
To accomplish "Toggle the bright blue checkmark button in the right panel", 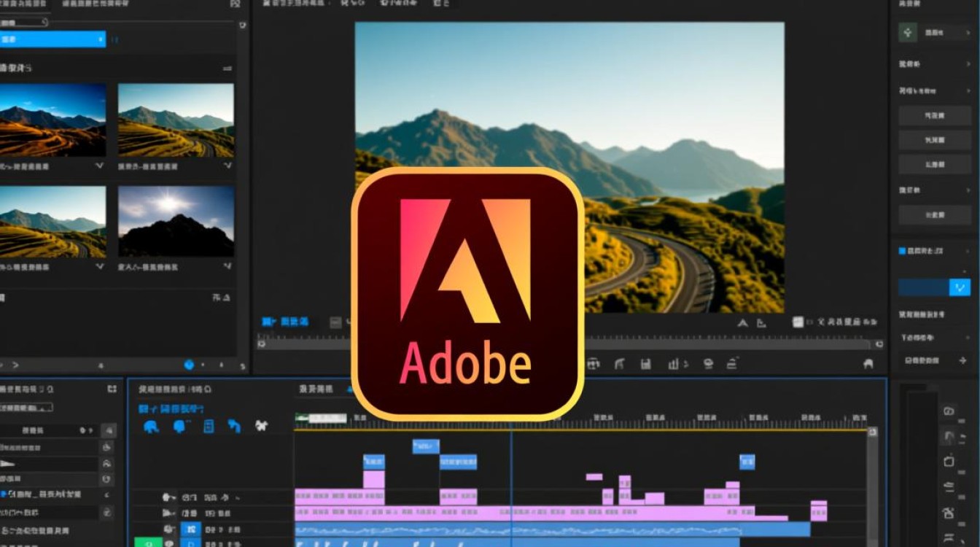I will coord(960,287).
